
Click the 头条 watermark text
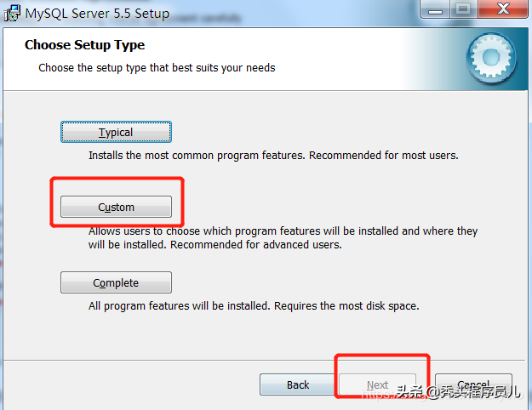click(x=409, y=392)
